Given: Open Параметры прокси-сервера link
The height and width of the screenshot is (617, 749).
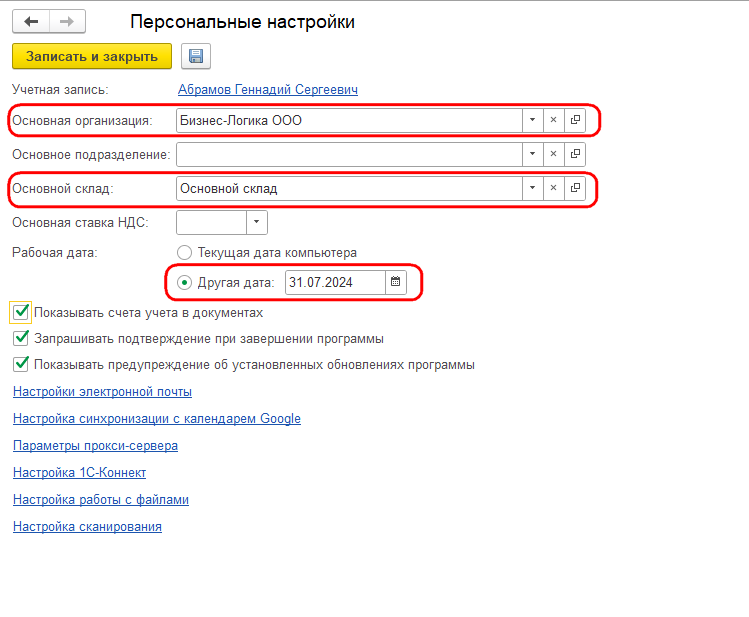Looking at the screenshot, I should (96, 446).
